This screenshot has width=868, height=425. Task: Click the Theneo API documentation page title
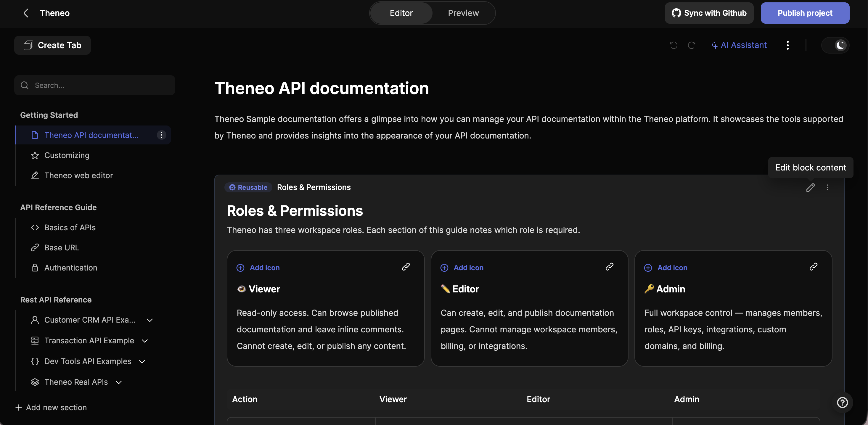[322, 88]
